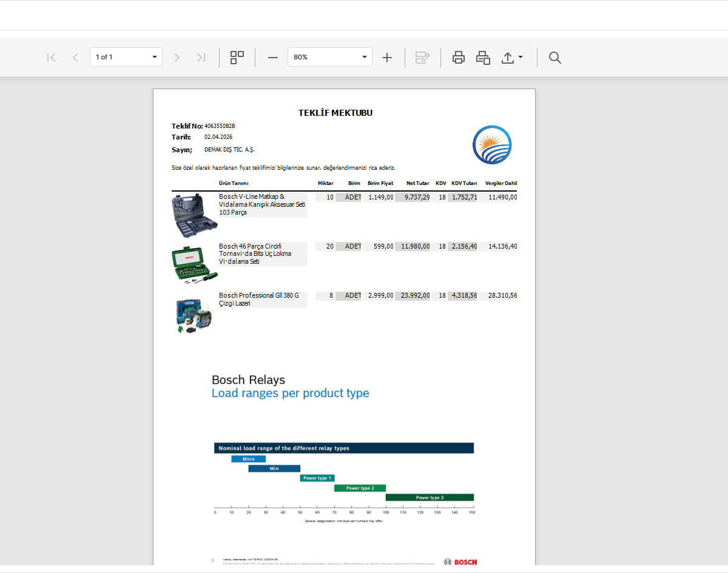Click 'Bosch Relays' heading
The height and width of the screenshot is (573, 728).
click(248, 380)
